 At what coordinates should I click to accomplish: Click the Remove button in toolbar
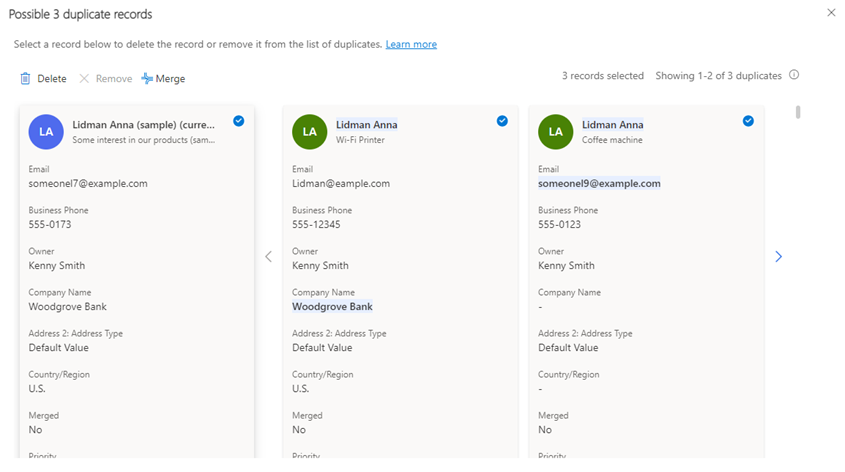[x=106, y=79]
